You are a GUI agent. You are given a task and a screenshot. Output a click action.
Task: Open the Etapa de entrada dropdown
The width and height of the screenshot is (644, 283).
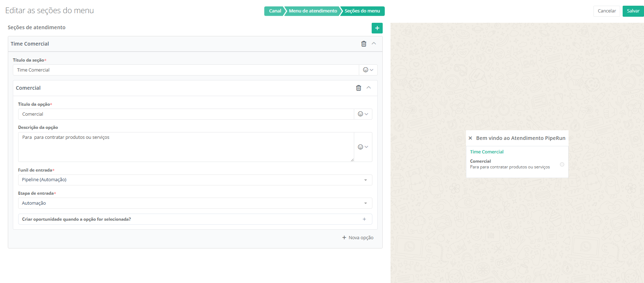195,203
